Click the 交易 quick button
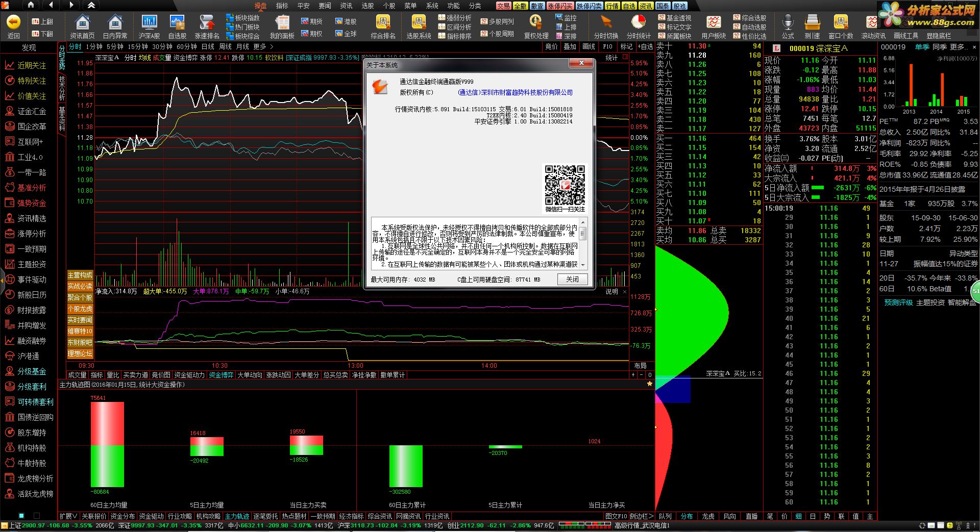 pyautogui.click(x=503, y=6)
